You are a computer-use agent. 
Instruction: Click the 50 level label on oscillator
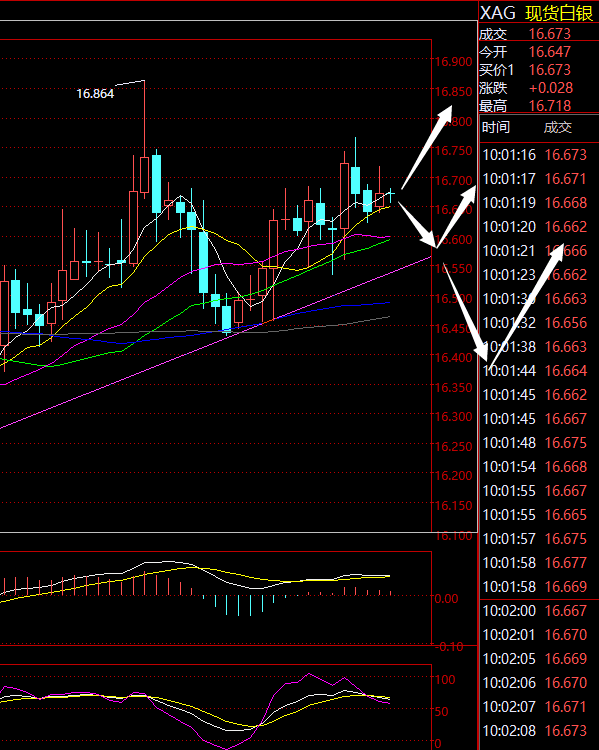click(441, 712)
